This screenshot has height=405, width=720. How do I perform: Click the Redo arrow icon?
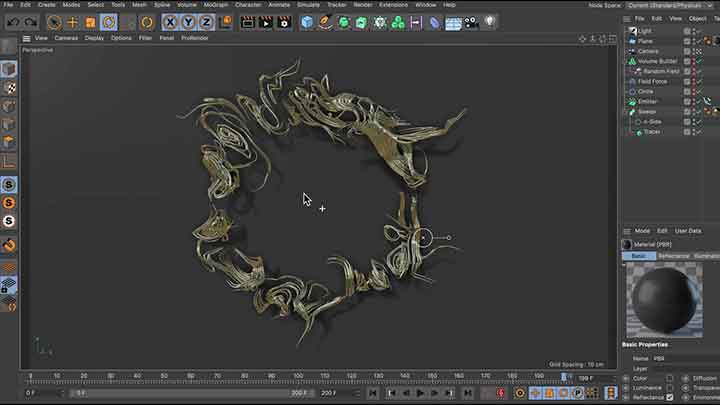(x=30, y=22)
